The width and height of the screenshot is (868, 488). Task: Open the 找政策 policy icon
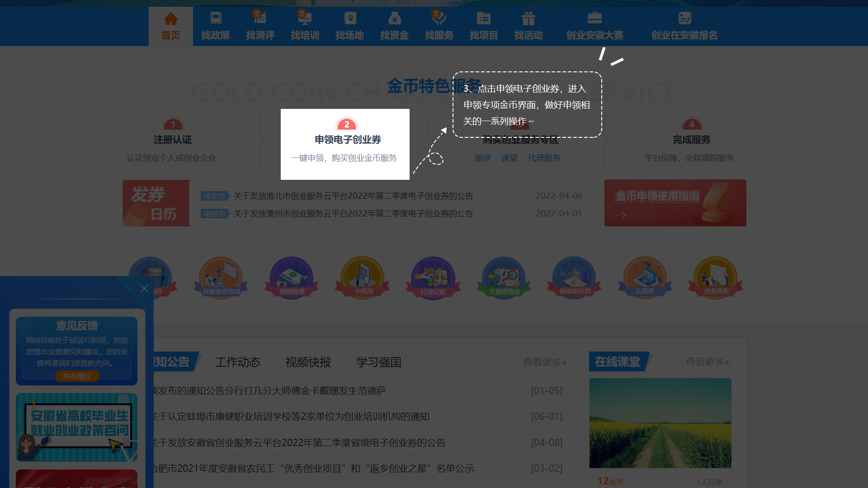click(216, 18)
